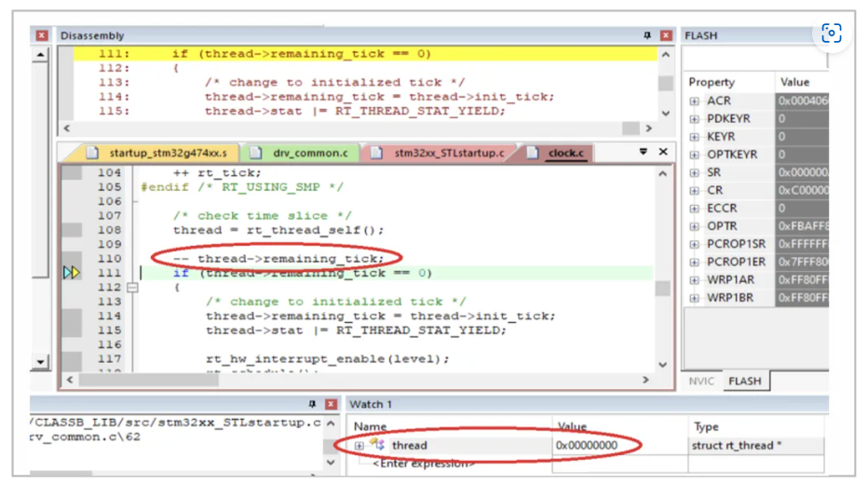Image resolution: width=868 pixels, height=485 pixels.
Task: Pin the bottom-left output panel
Action: click(312, 404)
